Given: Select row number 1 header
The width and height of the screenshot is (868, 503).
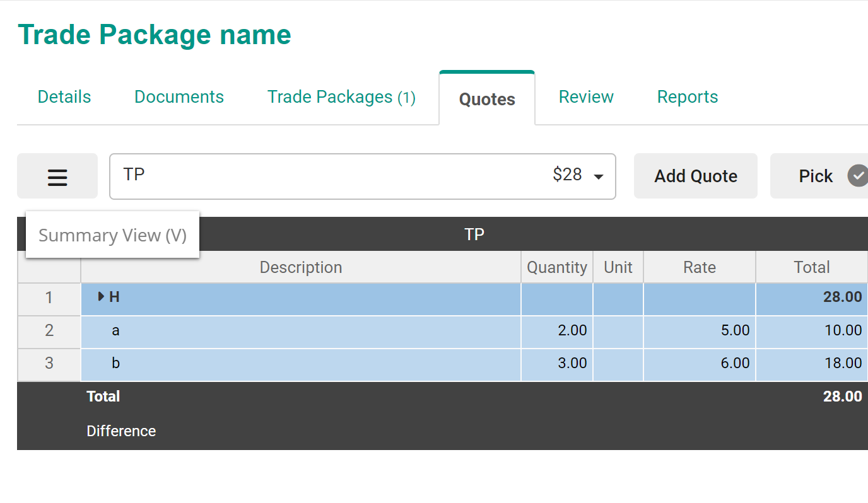Looking at the screenshot, I should click(x=49, y=298).
